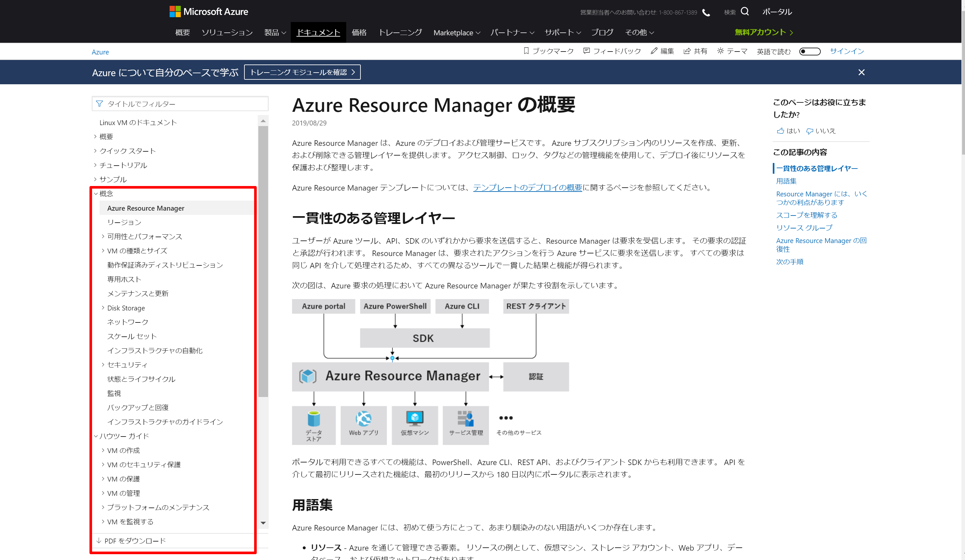Click the タイトルでフィルター input field

[180, 104]
